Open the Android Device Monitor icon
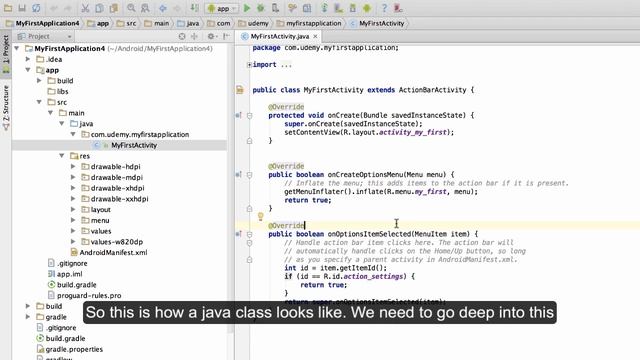 pos(367,8)
